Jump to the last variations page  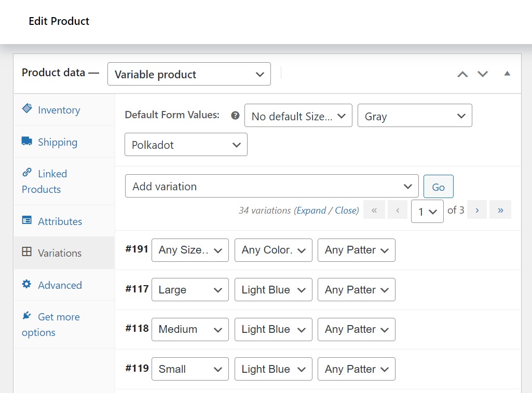(500, 209)
